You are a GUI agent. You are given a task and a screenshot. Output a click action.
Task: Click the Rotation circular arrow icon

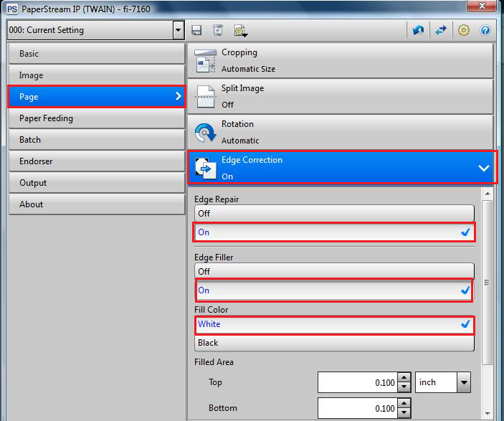(x=205, y=132)
